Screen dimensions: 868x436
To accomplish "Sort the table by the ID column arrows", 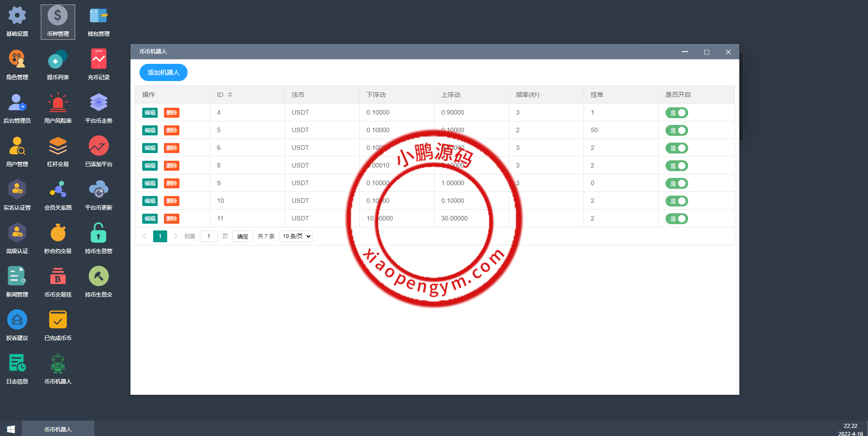I will point(230,95).
